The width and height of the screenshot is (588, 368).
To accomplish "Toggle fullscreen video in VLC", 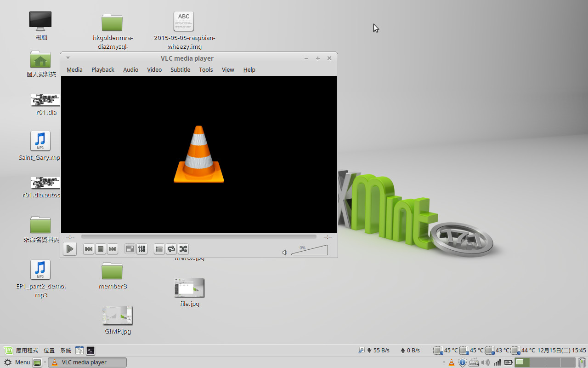I will click(x=130, y=249).
